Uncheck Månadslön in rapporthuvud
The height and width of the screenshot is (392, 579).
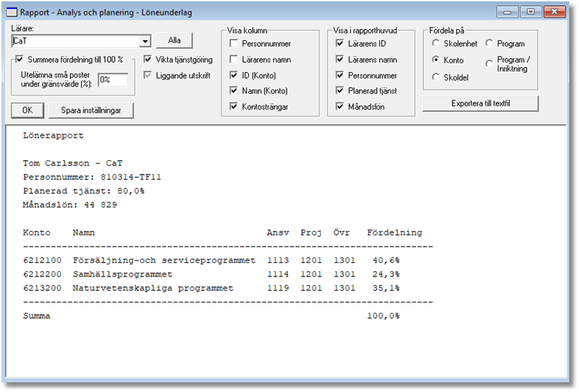click(x=341, y=107)
